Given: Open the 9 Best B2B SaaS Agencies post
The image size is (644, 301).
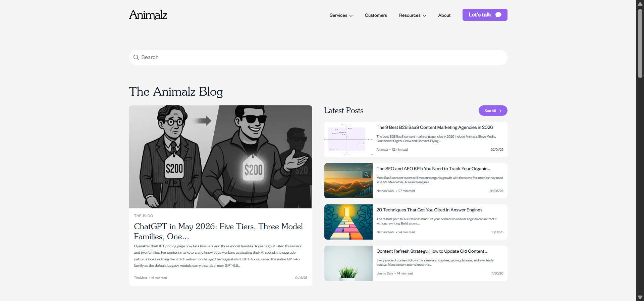Looking at the screenshot, I should (434, 128).
